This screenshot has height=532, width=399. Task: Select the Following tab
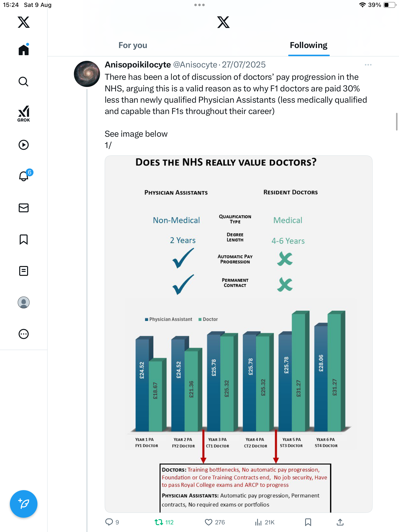pyautogui.click(x=308, y=45)
